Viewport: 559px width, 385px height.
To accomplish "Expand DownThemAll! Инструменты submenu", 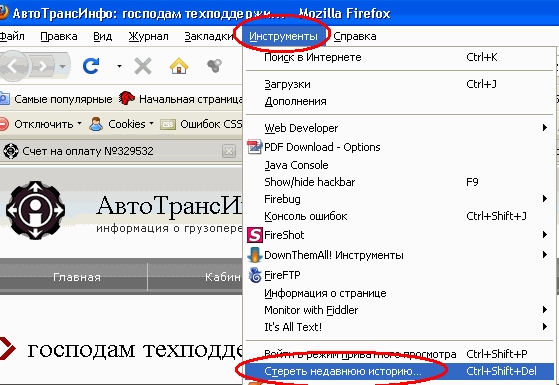I will [400, 255].
